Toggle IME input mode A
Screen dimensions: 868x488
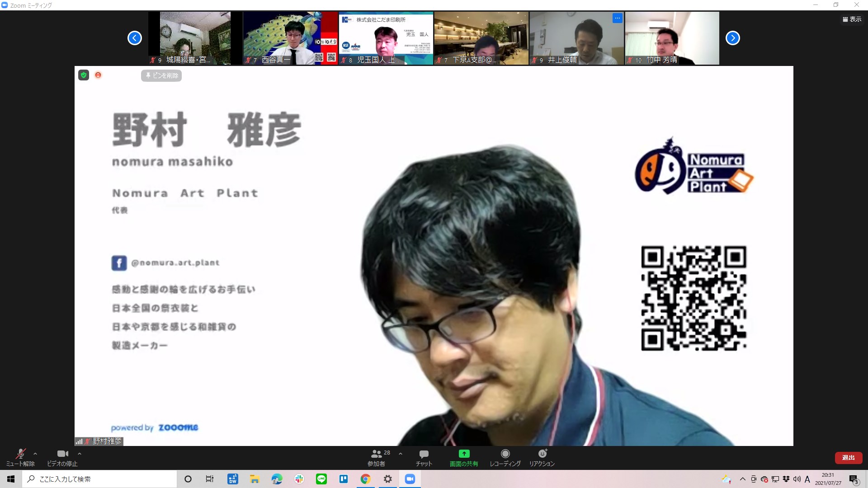click(807, 479)
